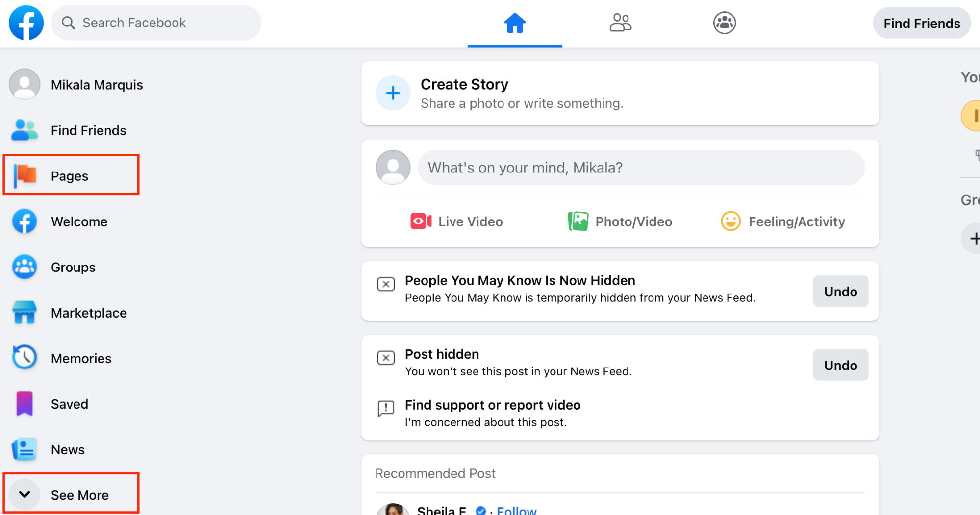The image size is (980, 515).
Task: Open the News sidebar icon
Action: point(25,449)
